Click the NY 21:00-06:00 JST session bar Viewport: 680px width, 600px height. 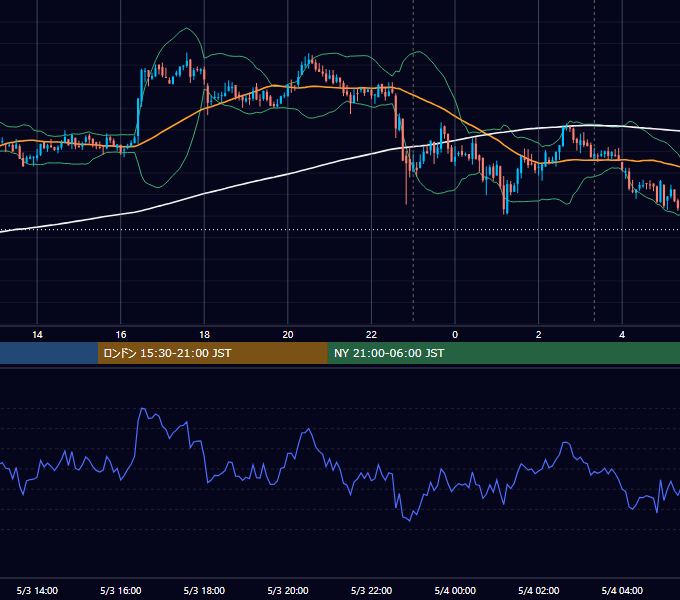(503, 353)
